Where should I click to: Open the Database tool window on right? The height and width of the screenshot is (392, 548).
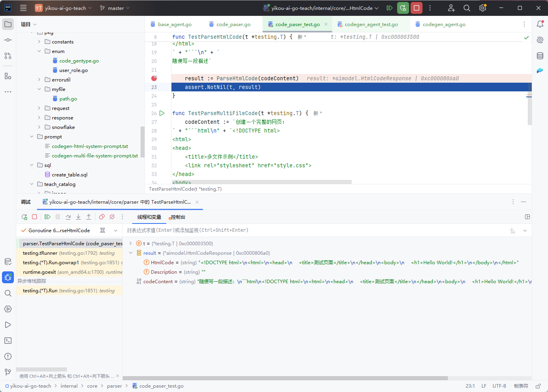point(540,56)
